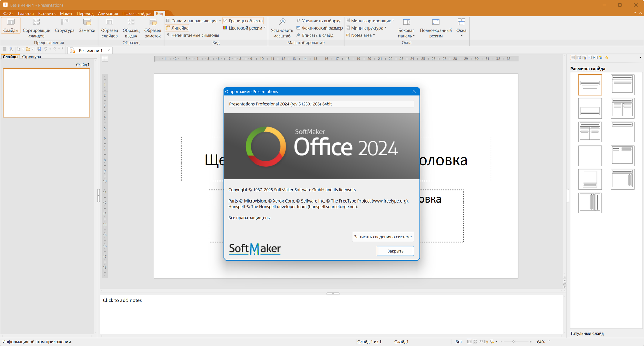The image size is (644, 346).
Task: Open the sidebar options dropdown arrow
Action: click(x=640, y=58)
